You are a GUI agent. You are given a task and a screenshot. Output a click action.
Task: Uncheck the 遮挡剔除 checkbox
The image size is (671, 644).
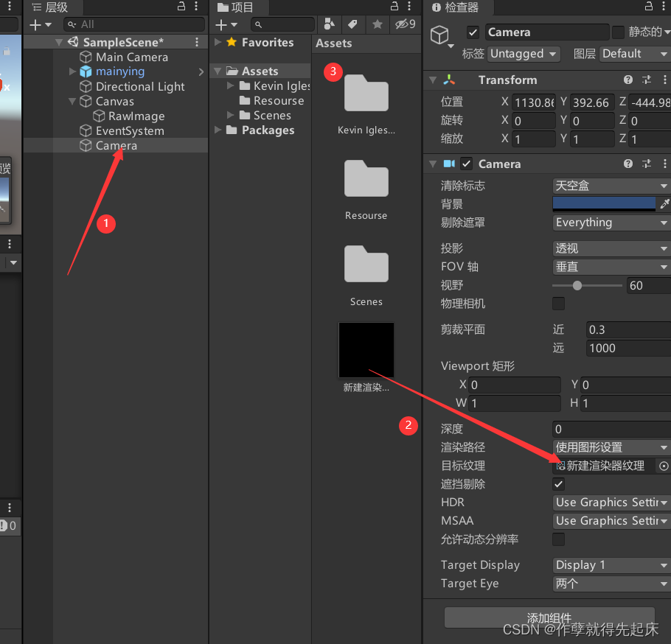[x=558, y=484]
